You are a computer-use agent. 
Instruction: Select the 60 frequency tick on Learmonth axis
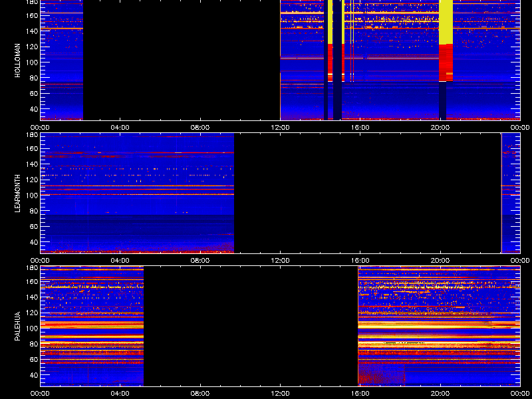(33, 227)
